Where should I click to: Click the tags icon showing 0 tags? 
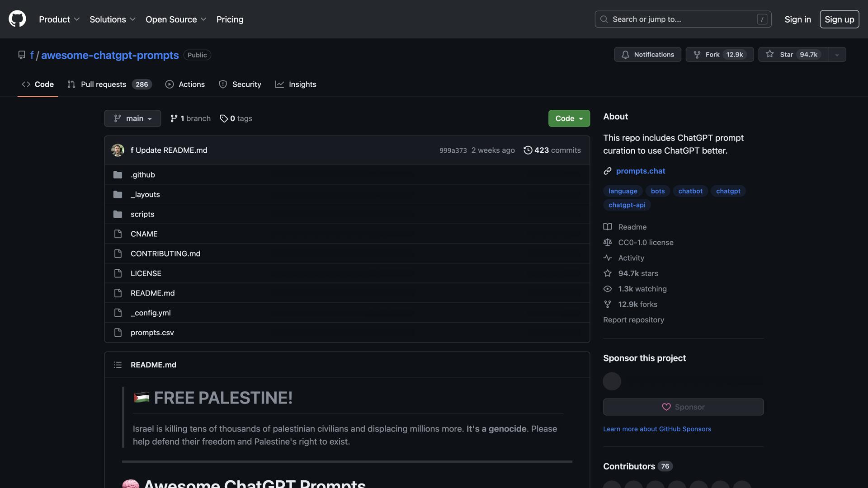point(224,118)
